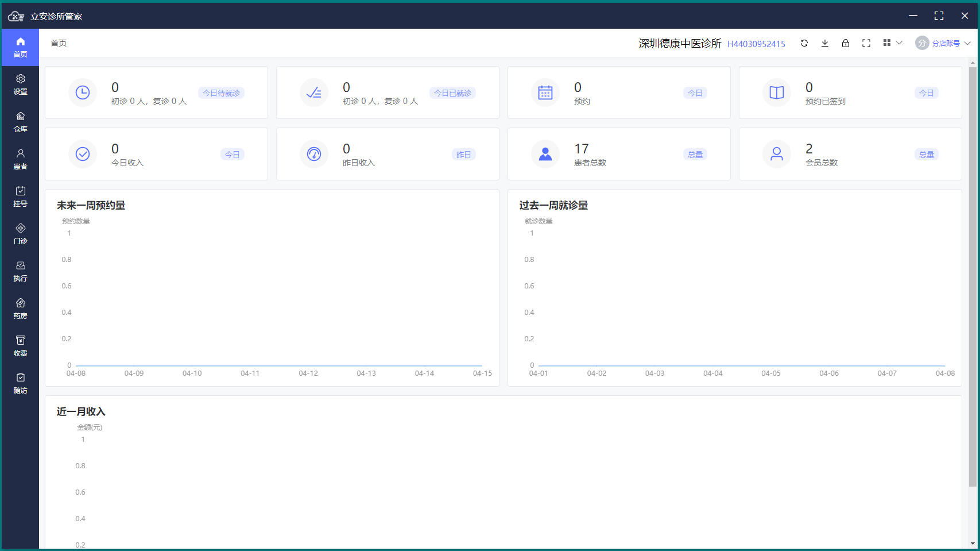
Task: Click the 总量 tag on 会员总数 card
Action: point(927,155)
